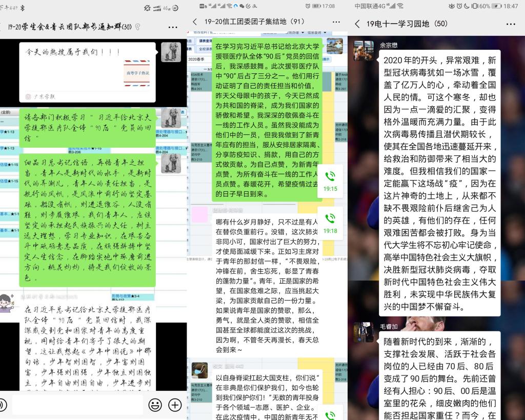Tap the voice call entry marked 19:18
Image resolution: width=525 pixels, height=420 pixels.
(330, 223)
